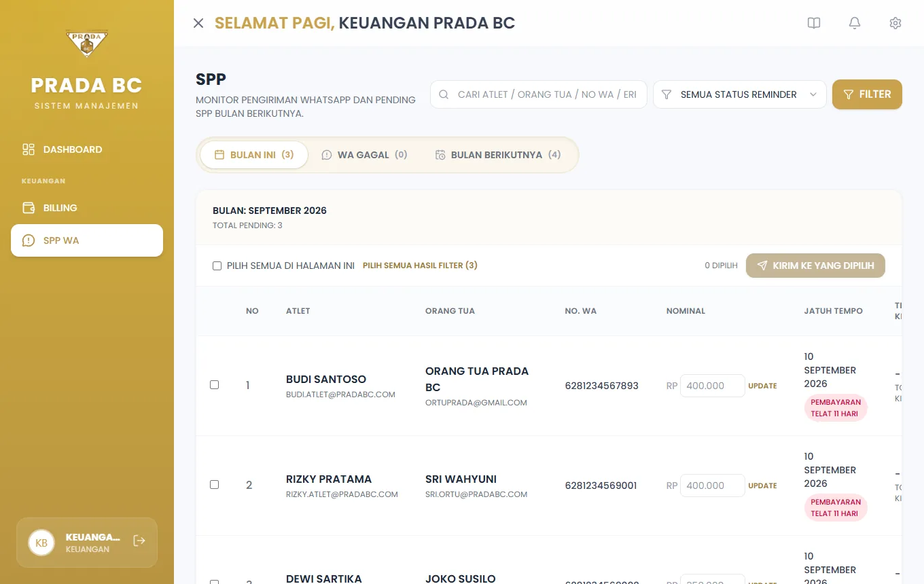Click the search magnifier icon
Screen dimensions: 924x584
pyautogui.click(x=444, y=94)
